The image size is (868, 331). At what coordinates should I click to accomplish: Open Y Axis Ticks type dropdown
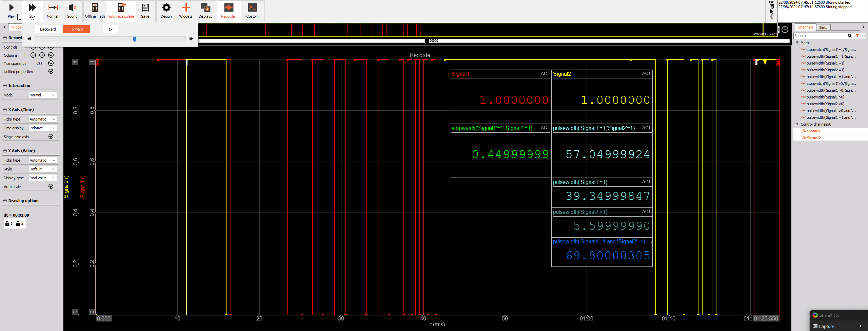click(x=42, y=160)
